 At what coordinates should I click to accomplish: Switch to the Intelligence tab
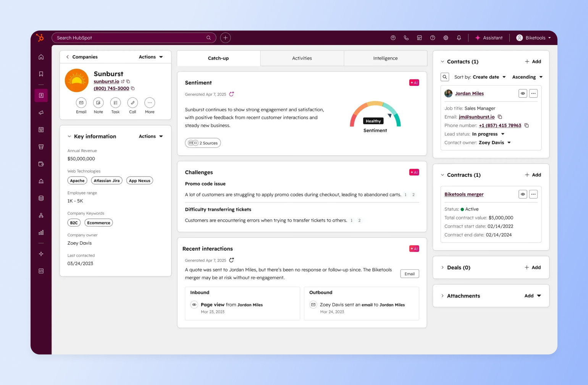coord(385,58)
